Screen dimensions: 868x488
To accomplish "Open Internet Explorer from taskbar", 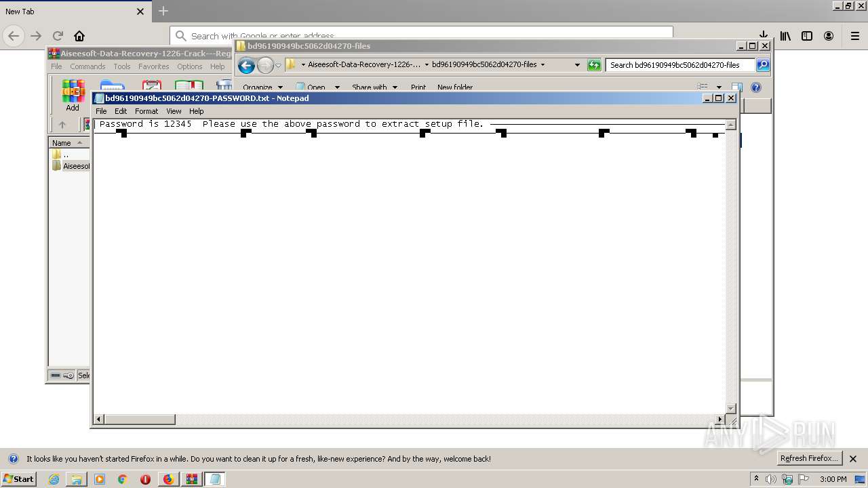I will pos(54,479).
